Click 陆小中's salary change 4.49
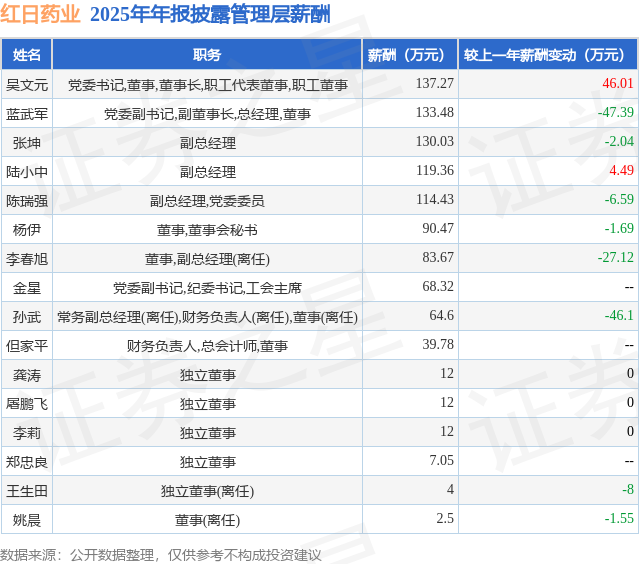639x564 pixels. tap(621, 171)
